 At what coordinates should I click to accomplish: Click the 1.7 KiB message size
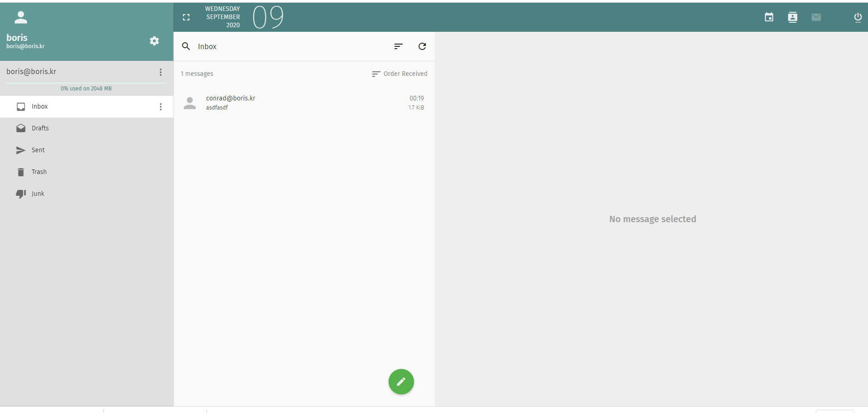pyautogui.click(x=416, y=108)
